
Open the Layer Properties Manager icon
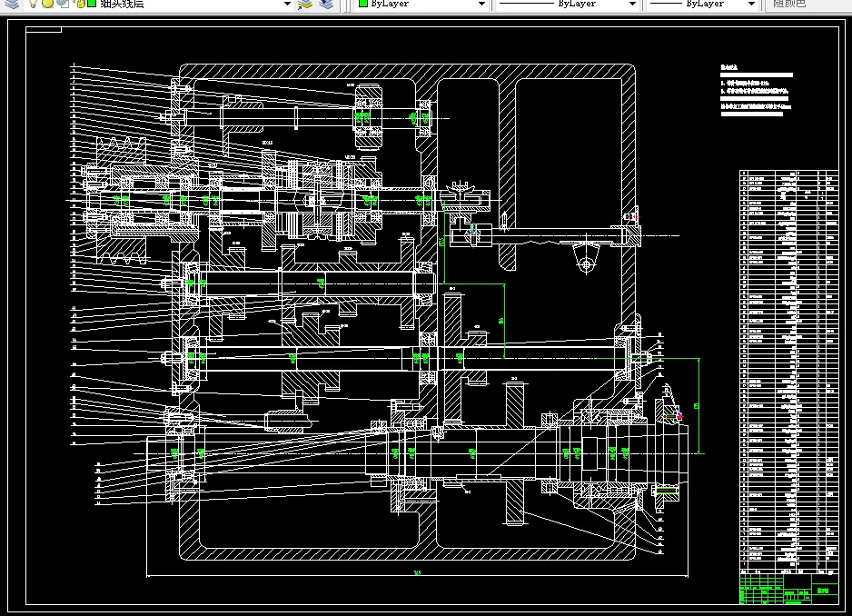tap(11, 5)
